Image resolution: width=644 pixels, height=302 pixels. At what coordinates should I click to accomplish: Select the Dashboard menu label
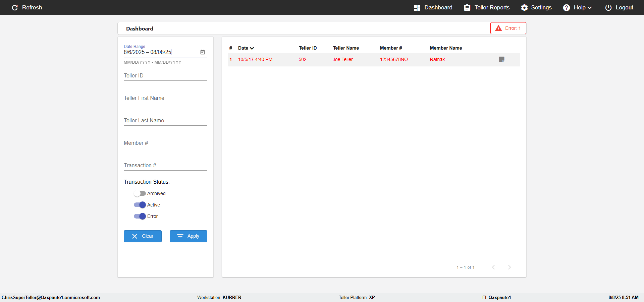click(x=438, y=7)
